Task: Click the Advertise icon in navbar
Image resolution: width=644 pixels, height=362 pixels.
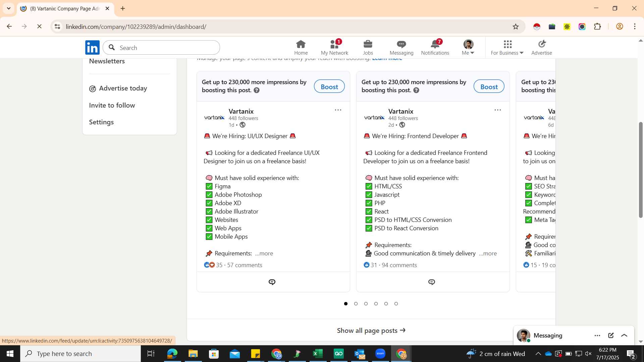Action: 541,48
